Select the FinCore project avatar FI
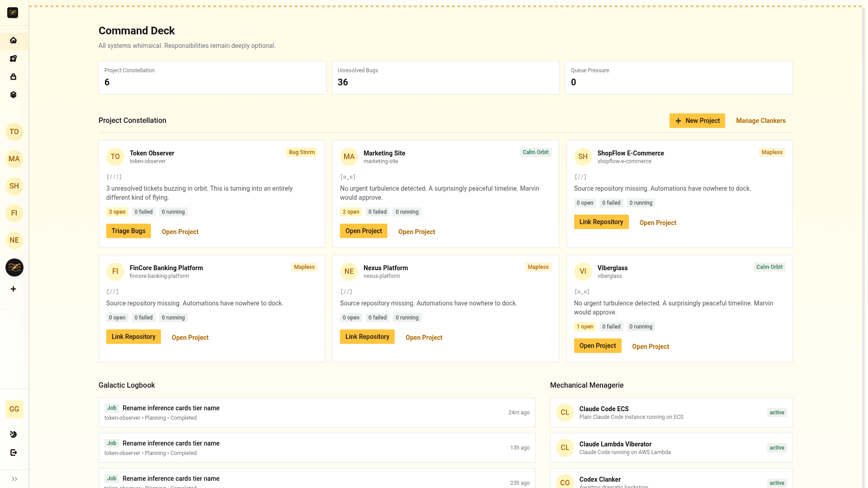This screenshot has width=868, height=488. tap(14, 213)
